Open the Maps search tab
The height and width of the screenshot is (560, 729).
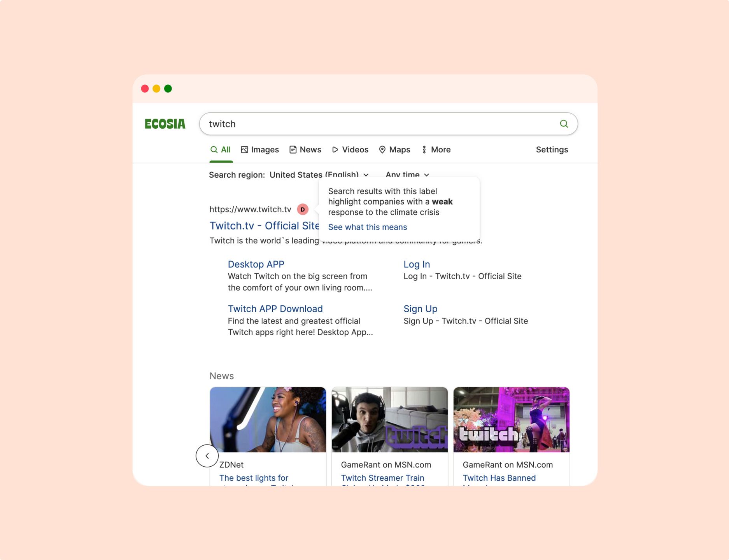394,150
